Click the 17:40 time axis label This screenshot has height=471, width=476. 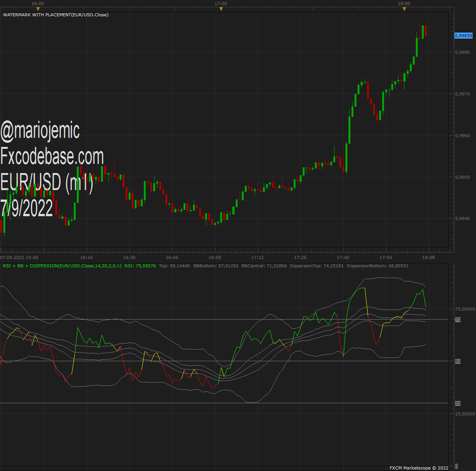click(343, 257)
